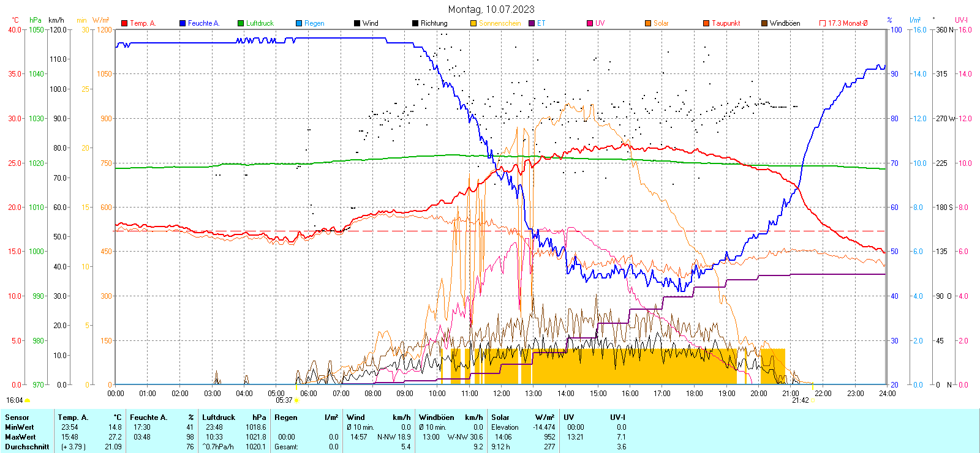The width and height of the screenshot is (980, 453).
Task: Click the 16:04 time indicator at bottom left
Action: 15,400
